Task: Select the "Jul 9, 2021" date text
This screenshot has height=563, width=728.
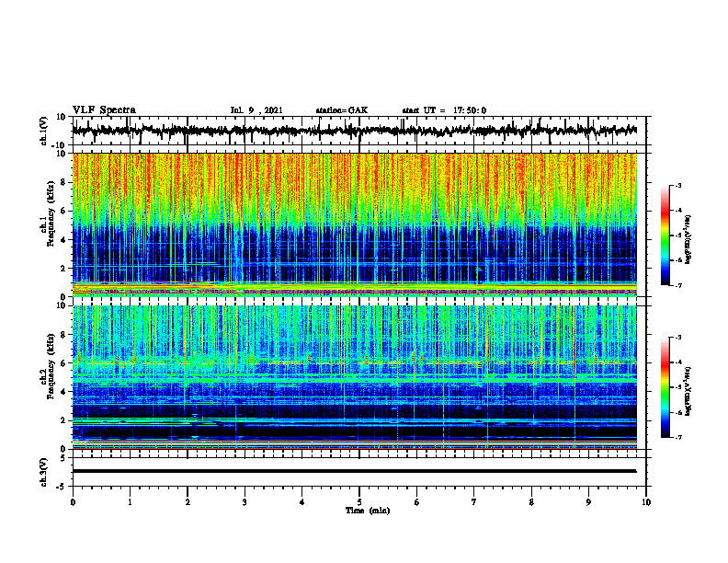Action: [256, 110]
